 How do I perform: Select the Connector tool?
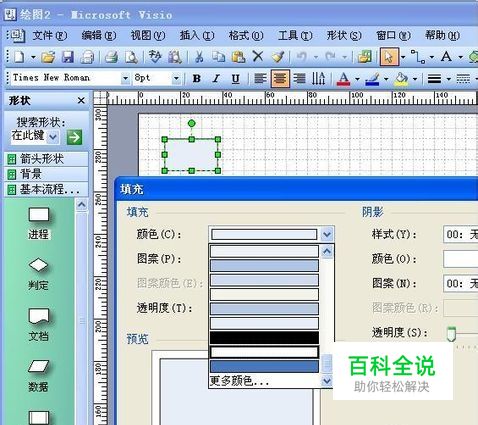click(418, 57)
